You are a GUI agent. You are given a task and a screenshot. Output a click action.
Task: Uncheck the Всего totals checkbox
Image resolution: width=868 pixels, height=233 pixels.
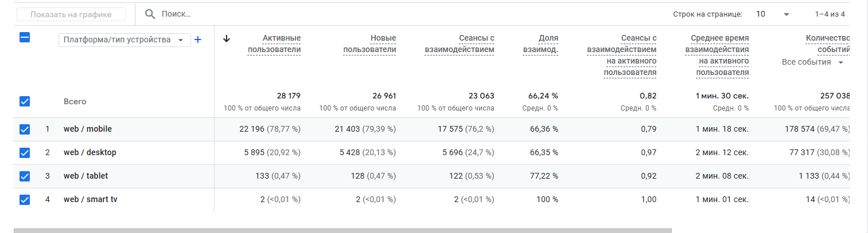(25, 101)
